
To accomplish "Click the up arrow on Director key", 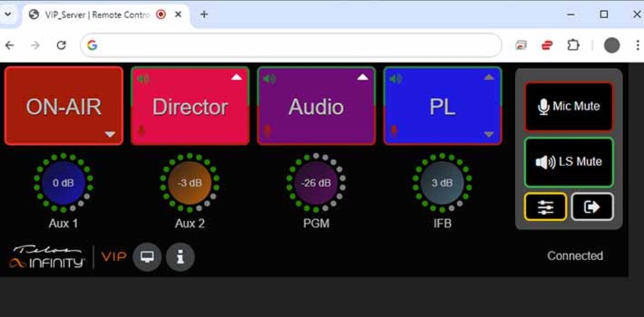I will coord(237,77).
